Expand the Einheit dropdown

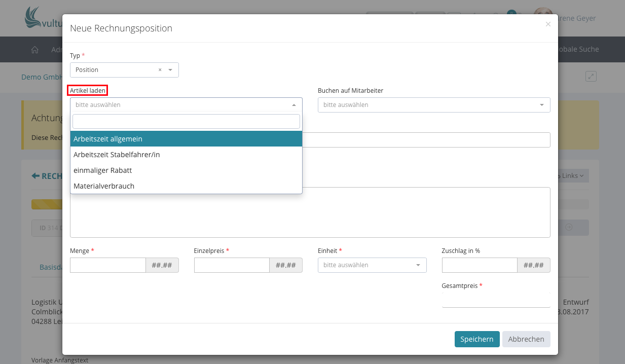[x=372, y=265]
